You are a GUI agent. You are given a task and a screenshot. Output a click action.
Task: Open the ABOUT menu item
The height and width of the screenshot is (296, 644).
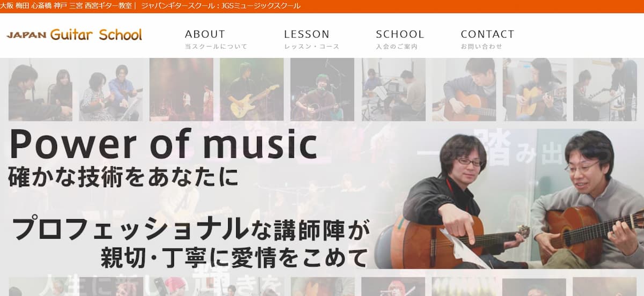tap(205, 34)
